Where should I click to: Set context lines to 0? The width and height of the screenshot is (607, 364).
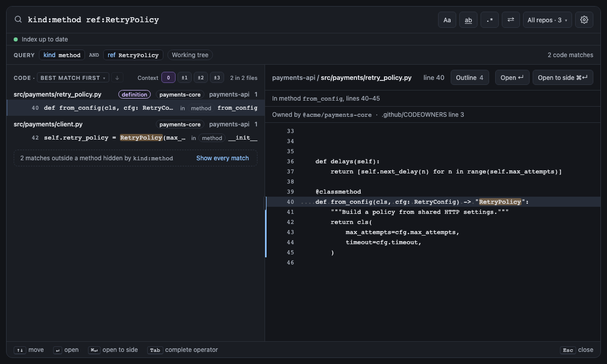point(168,78)
